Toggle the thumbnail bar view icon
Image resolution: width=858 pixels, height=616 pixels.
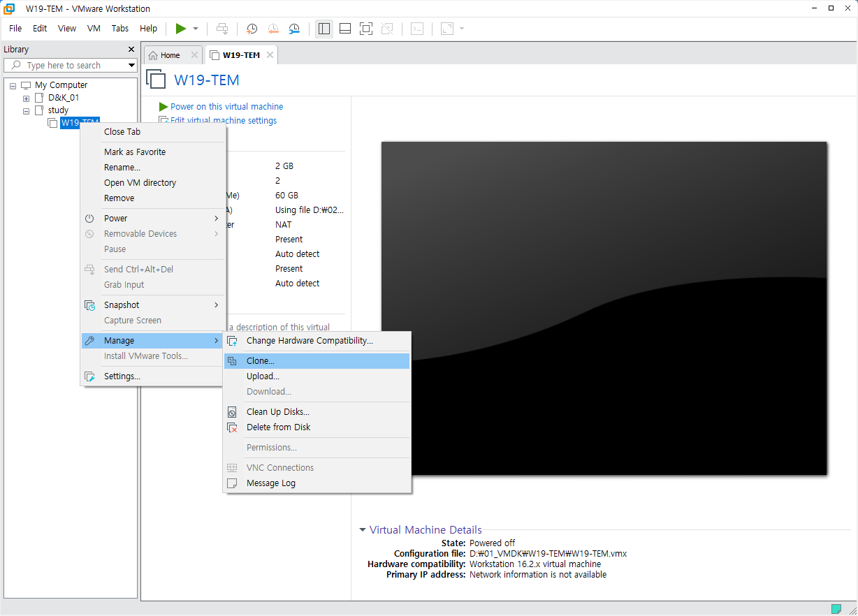344,29
